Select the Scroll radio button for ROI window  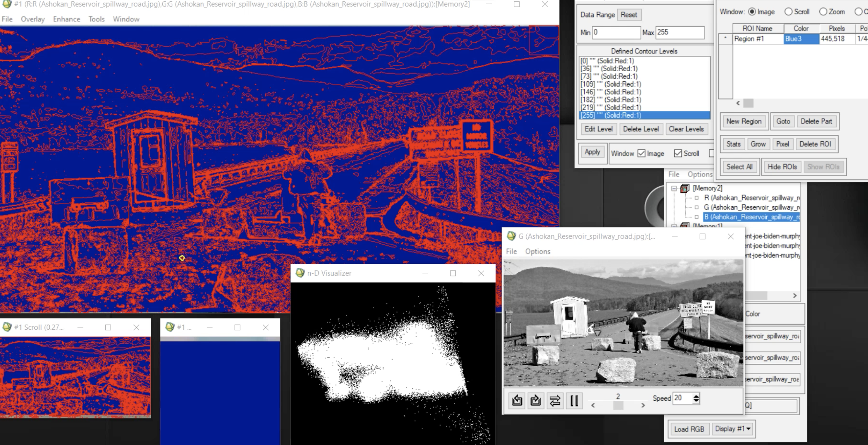pos(788,12)
